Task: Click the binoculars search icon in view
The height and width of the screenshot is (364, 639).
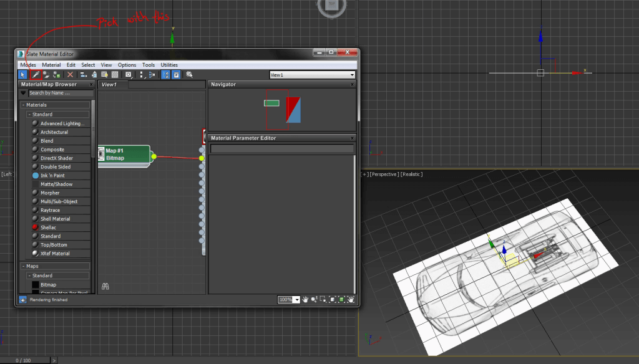Action: tap(105, 286)
